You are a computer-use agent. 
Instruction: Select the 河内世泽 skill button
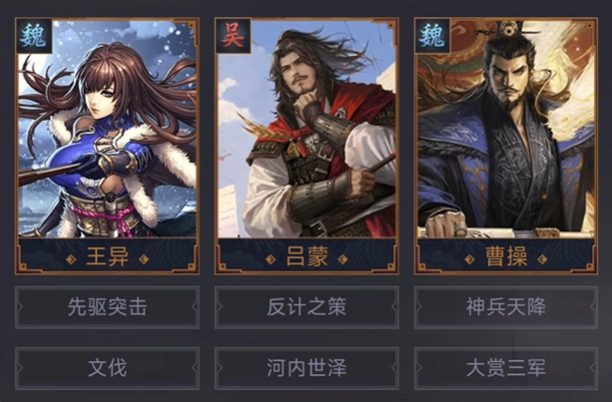[x=307, y=368]
